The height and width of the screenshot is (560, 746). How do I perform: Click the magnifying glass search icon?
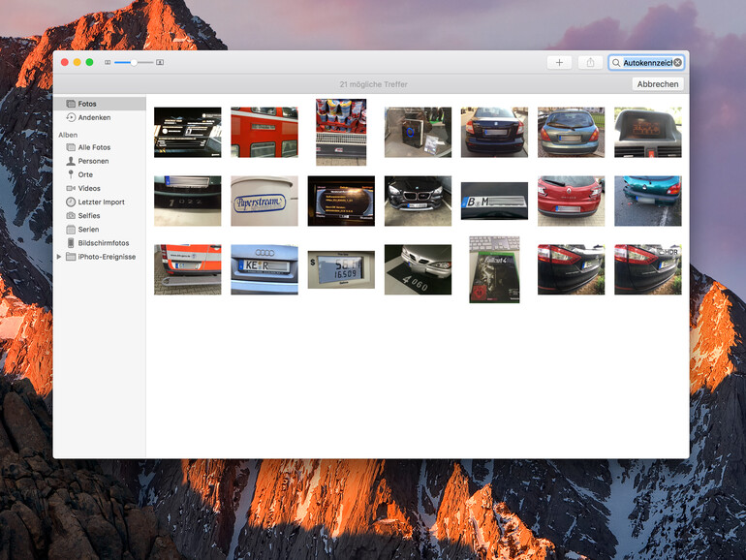[x=616, y=62]
